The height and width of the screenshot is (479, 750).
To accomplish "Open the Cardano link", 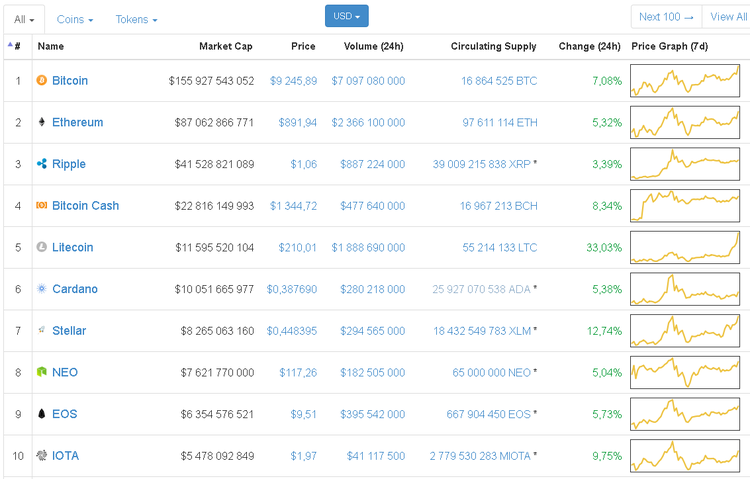I will pyautogui.click(x=75, y=289).
